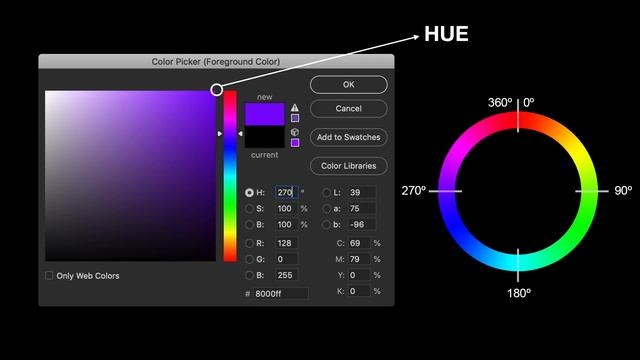640x360 pixels.
Task: Select the L lightness radio button
Action: click(x=326, y=193)
